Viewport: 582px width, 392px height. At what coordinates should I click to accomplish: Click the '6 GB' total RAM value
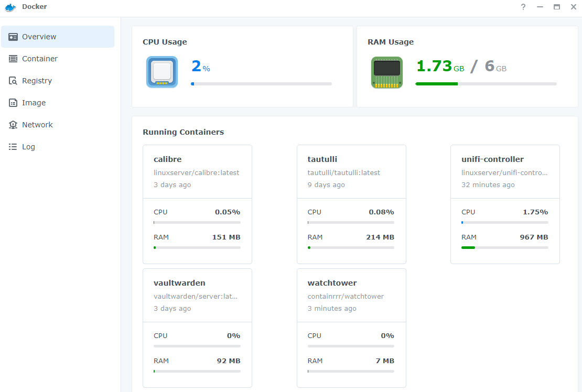(x=495, y=67)
